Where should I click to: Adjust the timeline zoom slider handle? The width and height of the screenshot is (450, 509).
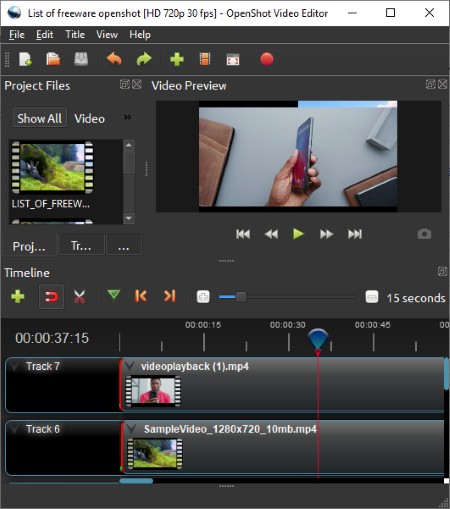click(x=241, y=296)
